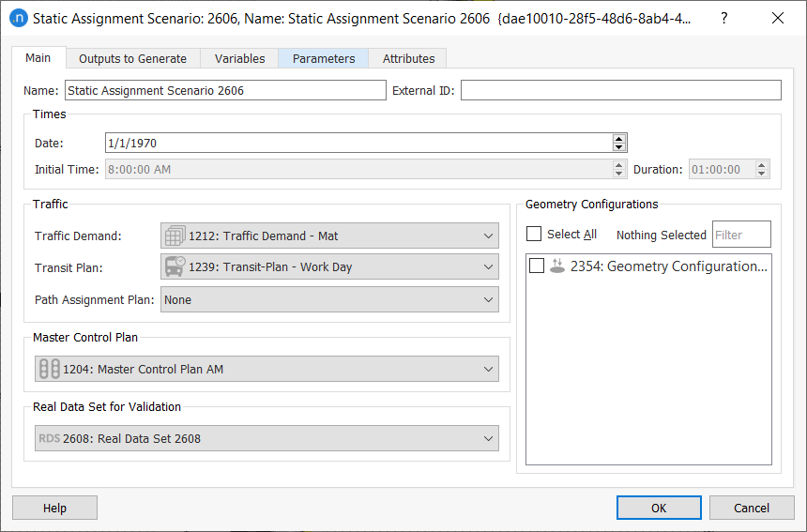The height and width of the screenshot is (532, 807).
Task: Click the External ID input field
Action: click(620, 91)
